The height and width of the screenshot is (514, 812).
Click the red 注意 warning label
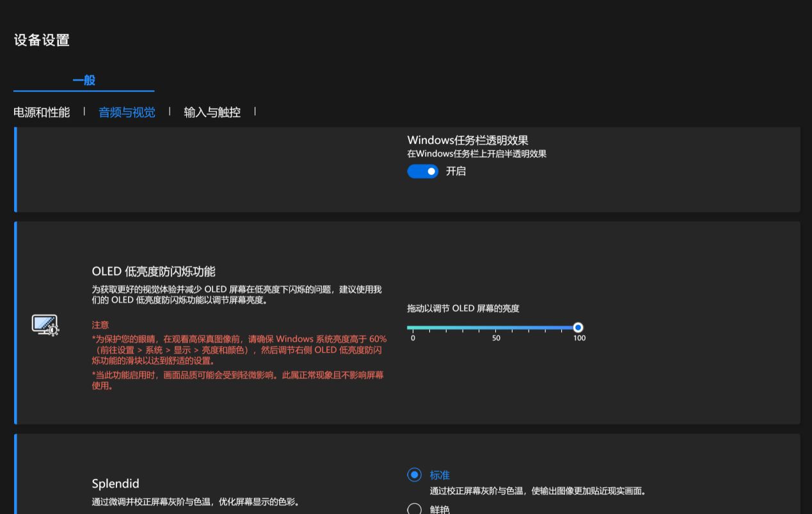pos(100,325)
